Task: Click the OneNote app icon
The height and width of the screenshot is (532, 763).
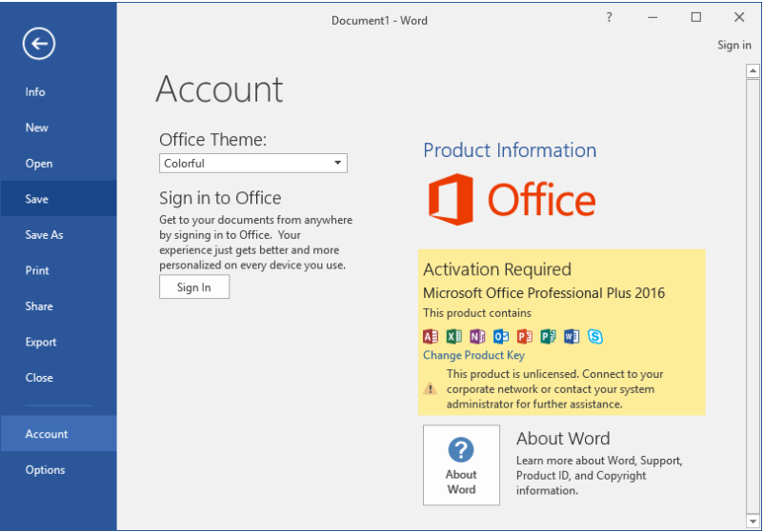Action: 477,336
